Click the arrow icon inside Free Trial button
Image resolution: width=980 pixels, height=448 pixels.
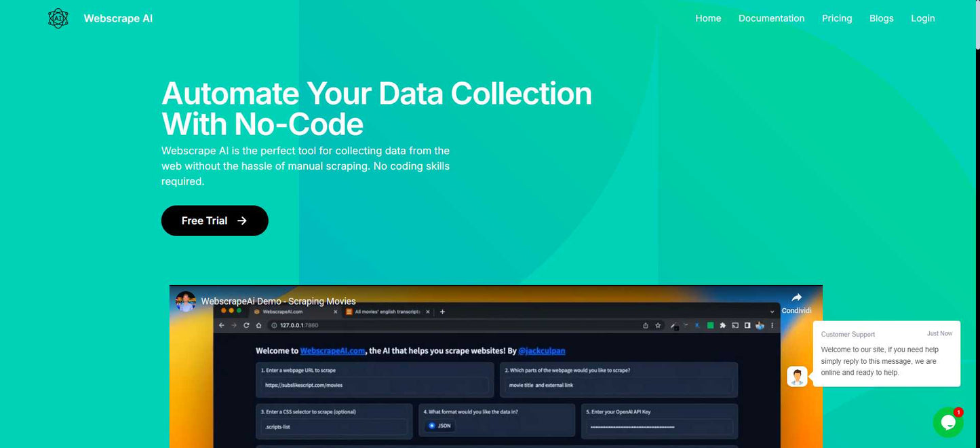pyautogui.click(x=242, y=221)
